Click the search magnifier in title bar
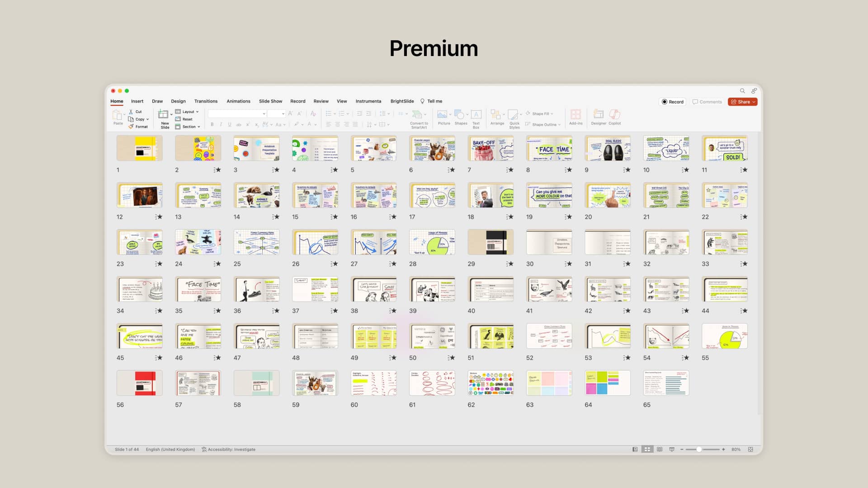868x488 pixels. [x=742, y=91]
